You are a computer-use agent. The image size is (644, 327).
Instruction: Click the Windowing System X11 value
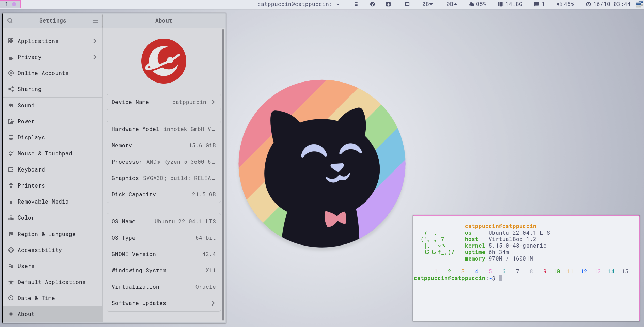(210, 270)
